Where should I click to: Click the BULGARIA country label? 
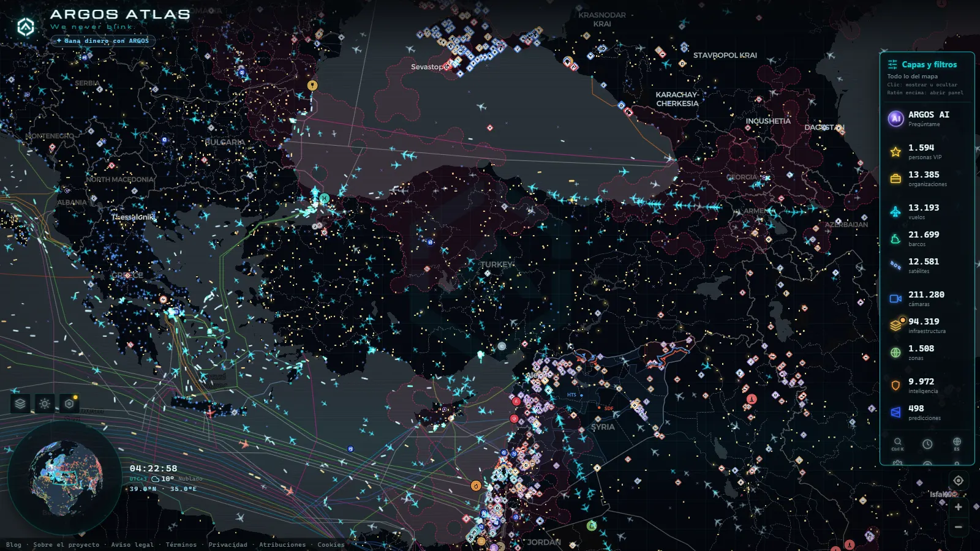[x=225, y=142]
